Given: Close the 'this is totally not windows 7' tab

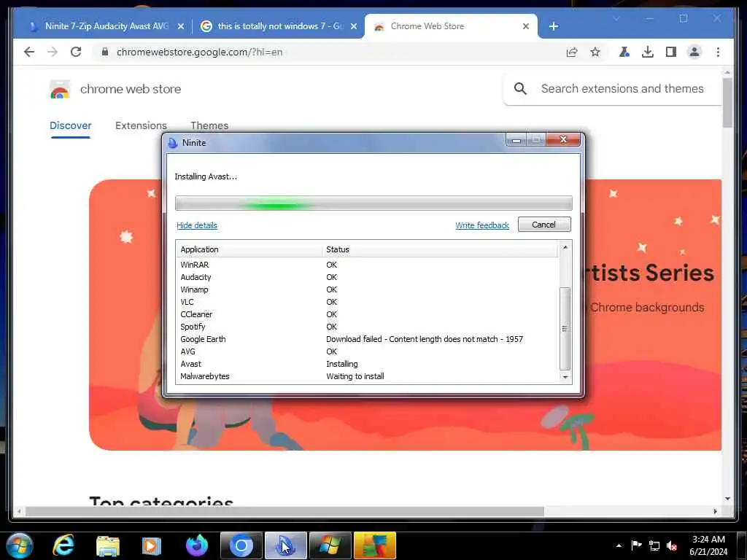Looking at the screenshot, I should coord(354,26).
